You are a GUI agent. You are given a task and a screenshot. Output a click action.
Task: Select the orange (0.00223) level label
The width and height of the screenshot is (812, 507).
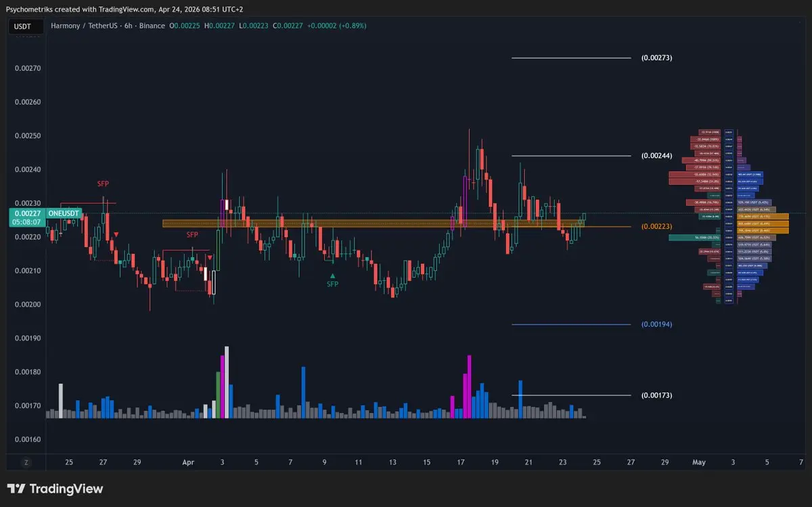[656, 227]
